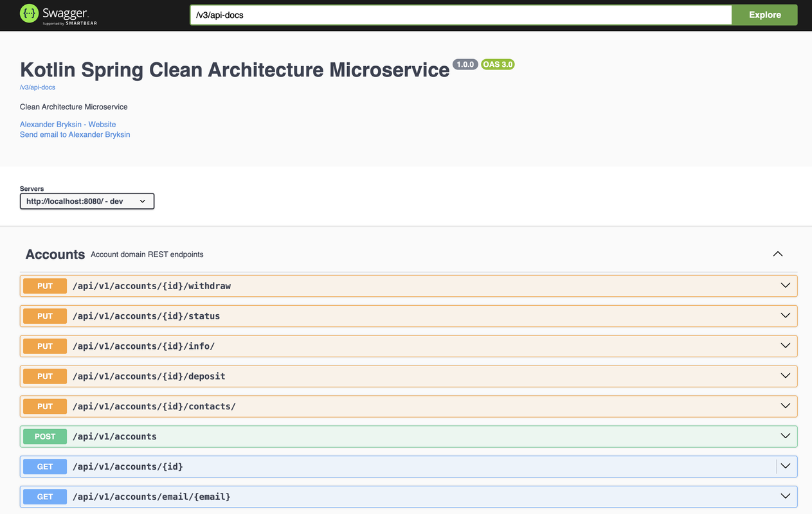Expand PUT /api/v1/accounts/{id}/withdraw chevron
This screenshot has width=812, height=514.
click(x=785, y=285)
